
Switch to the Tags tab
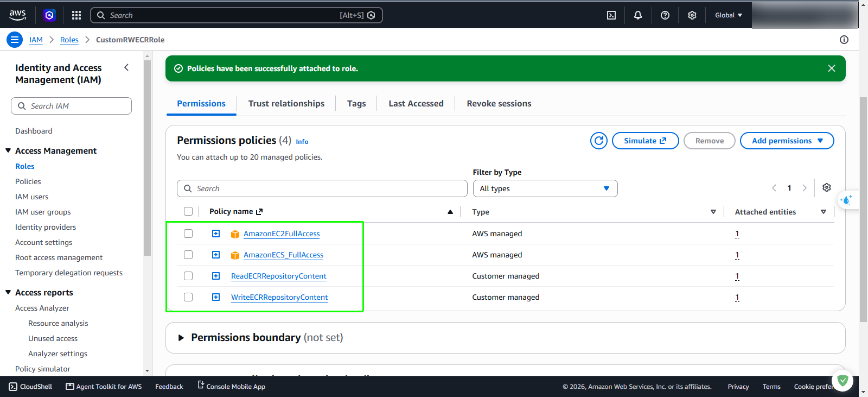356,103
